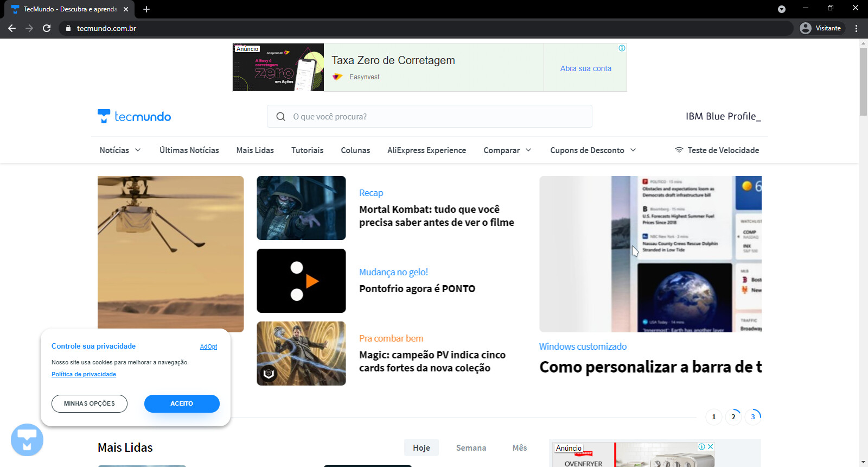
Task: Open Últimas Notícias
Action: 189,150
